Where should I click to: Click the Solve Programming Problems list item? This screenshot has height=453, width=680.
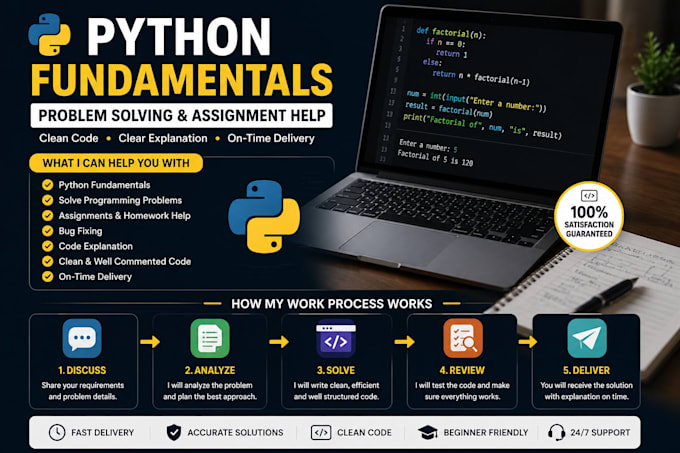pyautogui.click(x=120, y=200)
